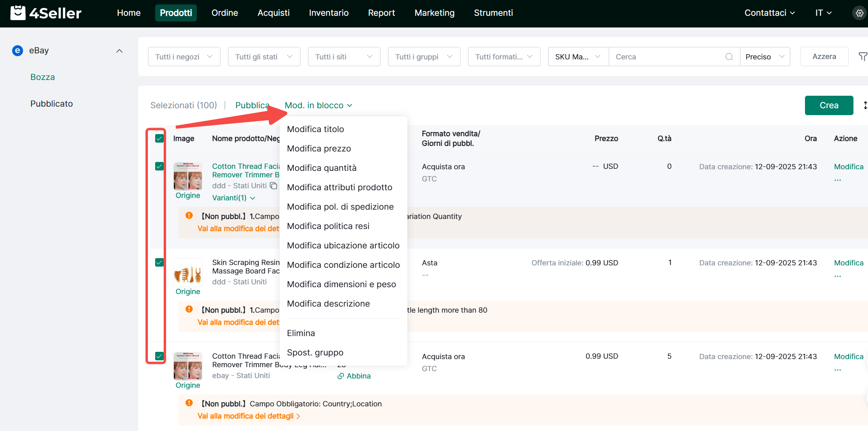This screenshot has height=431, width=868.
Task: Click the 4Seller logo icon
Action: tap(17, 13)
